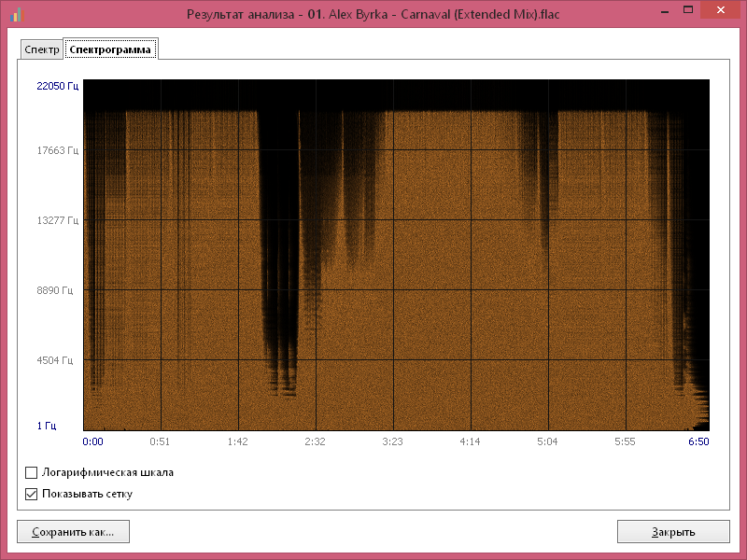Click the 0:00 time label
The width and height of the screenshot is (747, 560).
92,441
